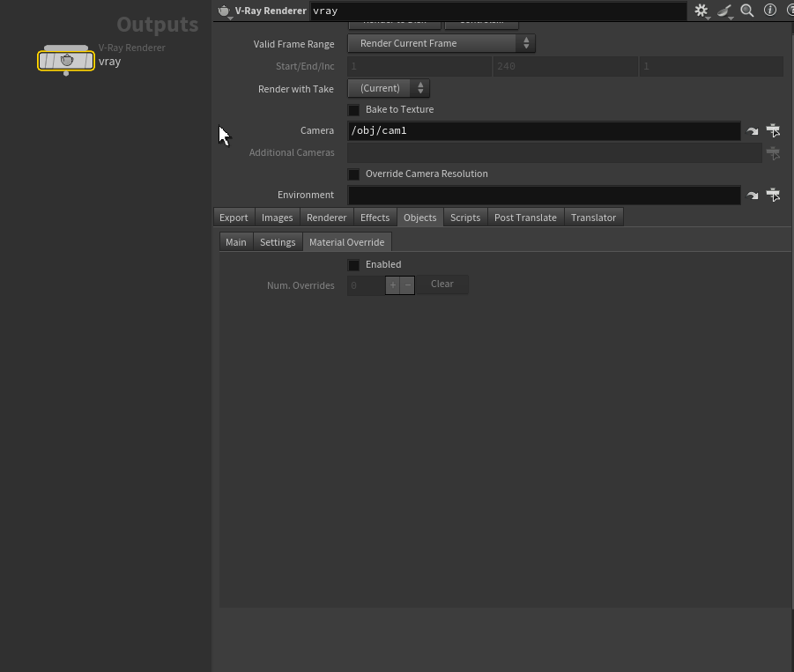
Task: Click the V-Ray Renderer header teapot icon
Action: click(224, 11)
